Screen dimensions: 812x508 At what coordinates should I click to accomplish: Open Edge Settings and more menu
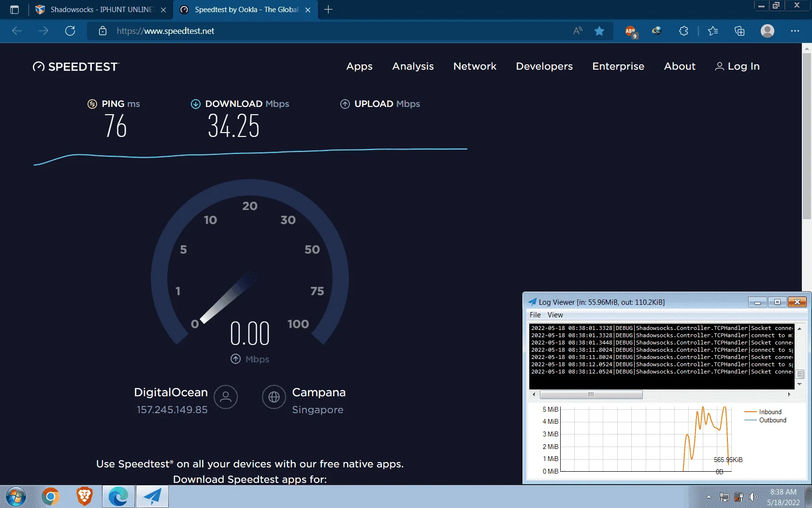point(795,31)
